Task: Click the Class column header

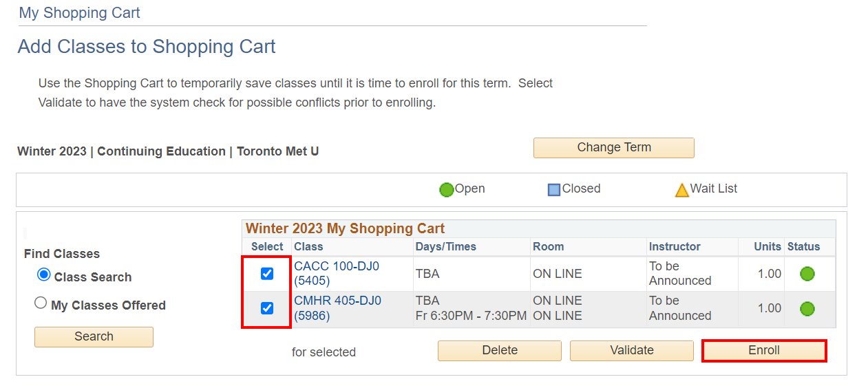Action: pos(308,246)
